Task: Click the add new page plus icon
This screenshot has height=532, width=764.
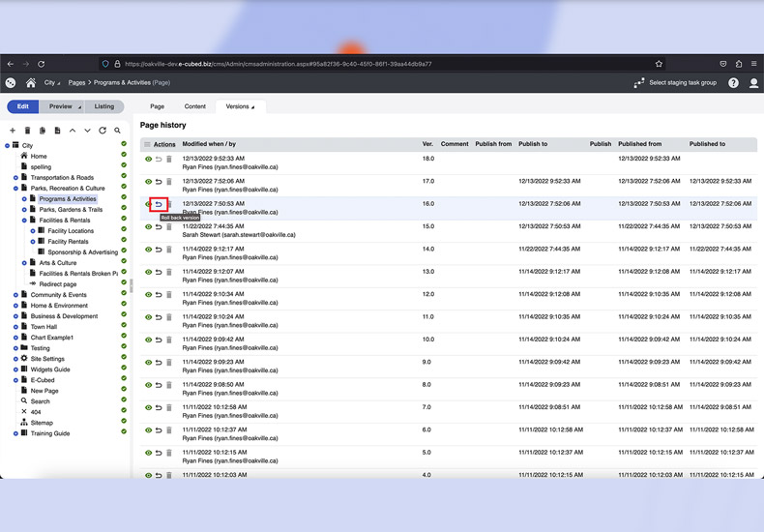Action: pos(13,131)
